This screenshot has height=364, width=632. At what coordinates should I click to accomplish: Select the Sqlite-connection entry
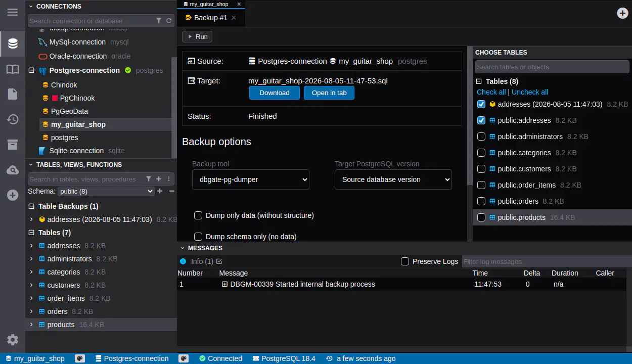(x=76, y=151)
